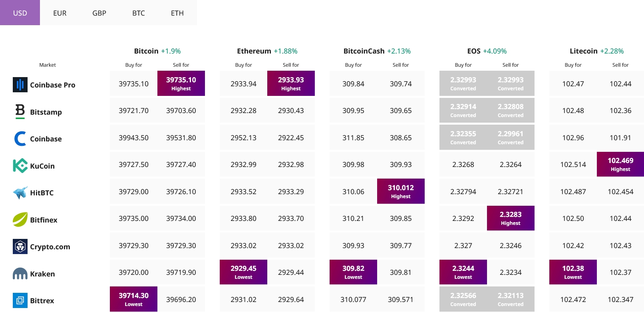Viewport: 644px width, 312px height.
Task: Select the 2929.45 Lowest Ethereum cell
Action: 243,272
